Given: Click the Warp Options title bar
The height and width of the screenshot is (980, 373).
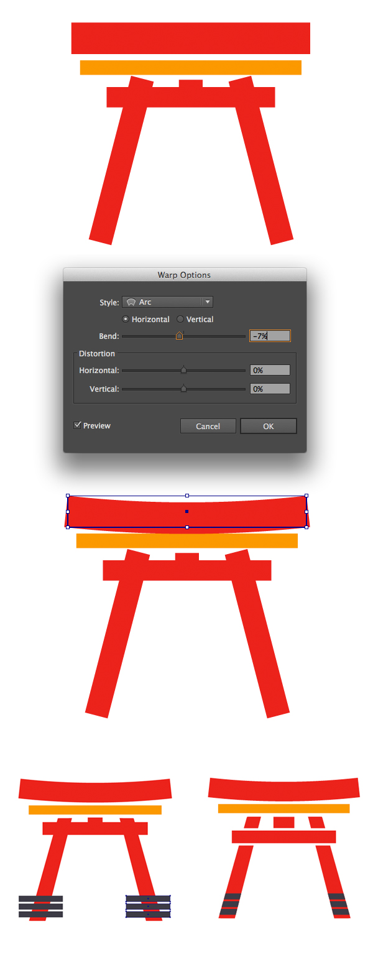Looking at the screenshot, I should point(185,275).
